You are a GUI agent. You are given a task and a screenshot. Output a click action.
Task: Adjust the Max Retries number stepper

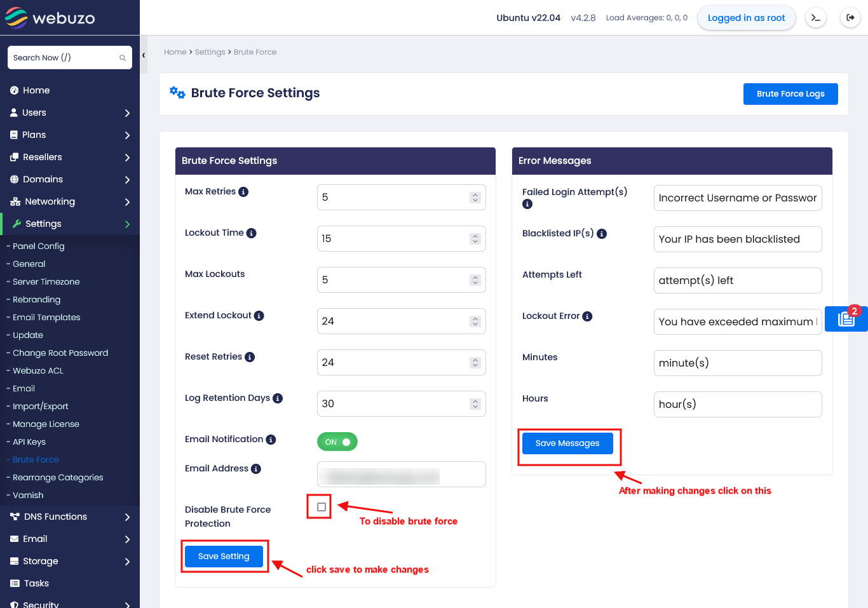pos(475,198)
